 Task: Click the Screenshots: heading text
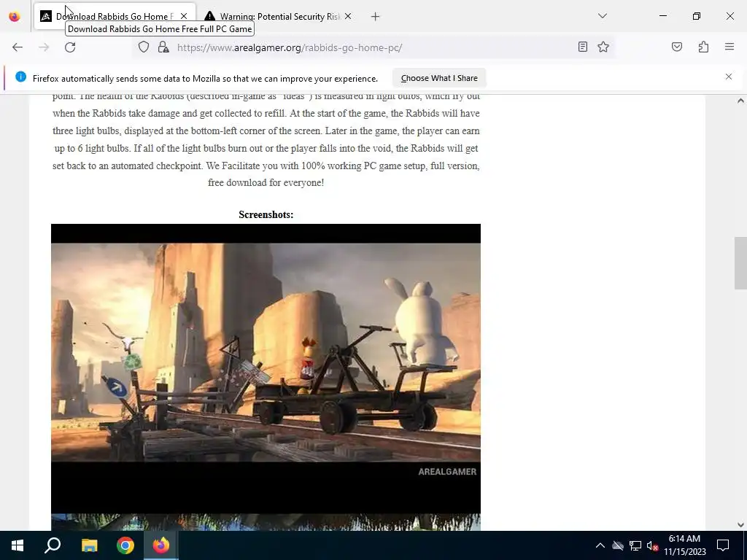(x=266, y=215)
